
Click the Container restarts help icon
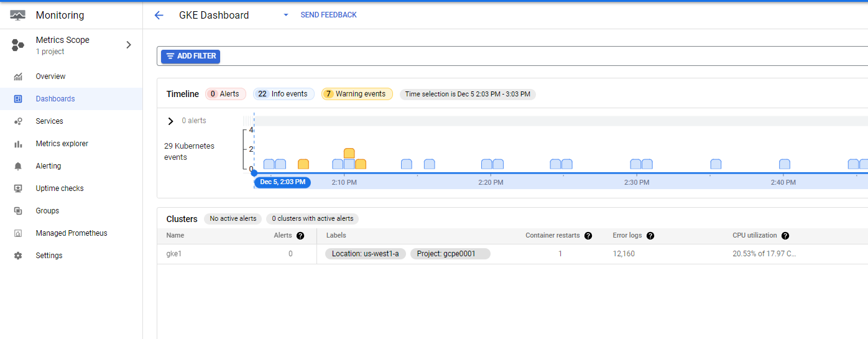pyautogui.click(x=588, y=236)
